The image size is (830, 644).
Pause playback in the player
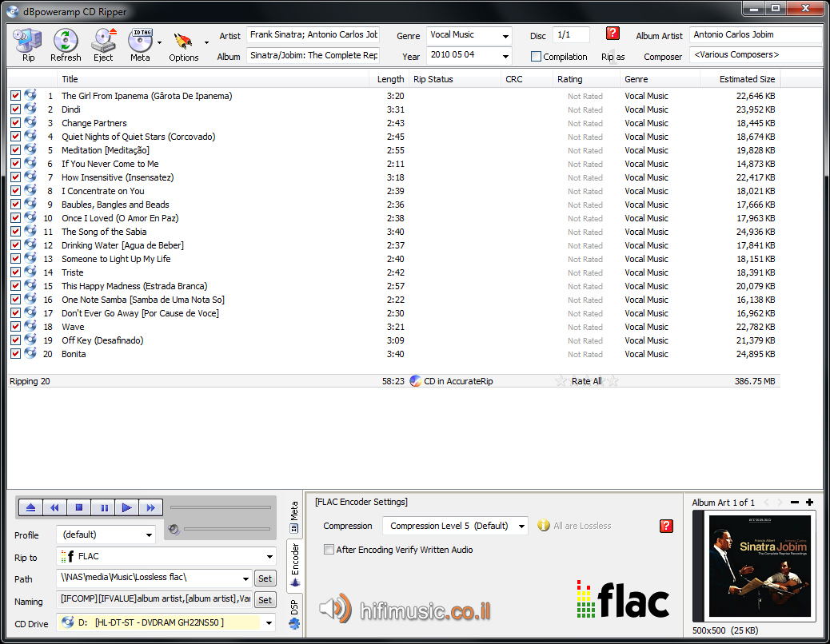click(103, 507)
